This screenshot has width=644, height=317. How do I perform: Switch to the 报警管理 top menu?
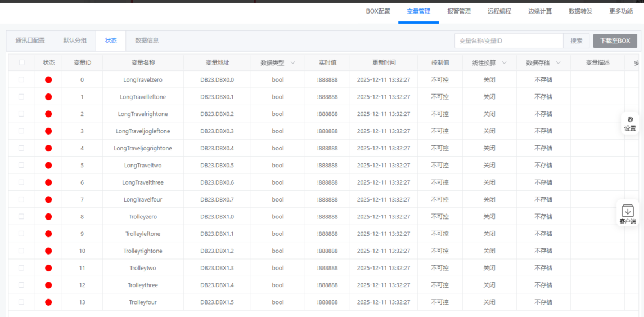pos(459,11)
